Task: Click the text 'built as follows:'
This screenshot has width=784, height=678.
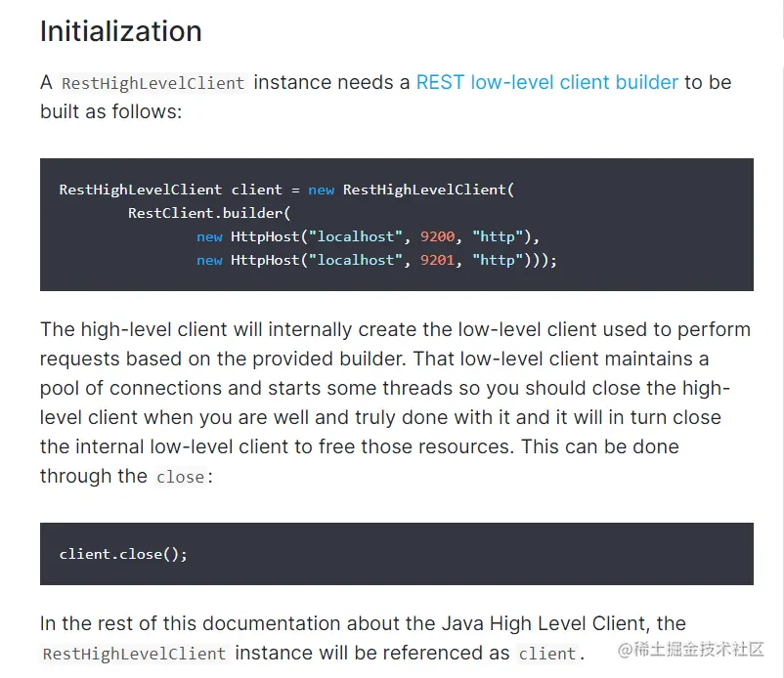Action: pyautogui.click(x=111, y=111)
